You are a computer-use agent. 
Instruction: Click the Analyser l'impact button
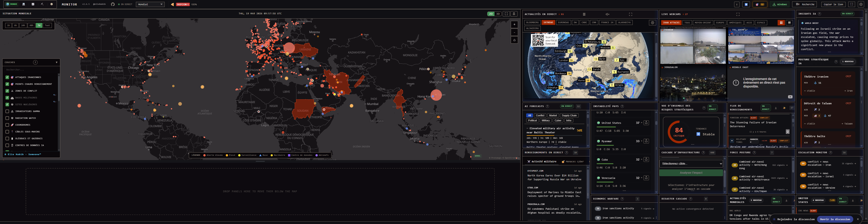click(x=691, y=173)
